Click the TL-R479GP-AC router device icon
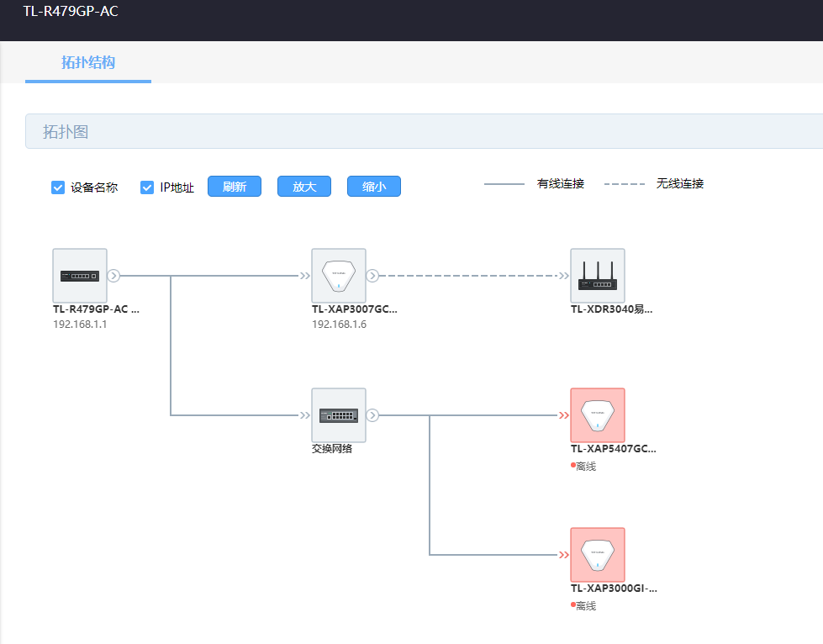Image resolution: width=823 pixels, height=644 pixels. coord(80,276)
